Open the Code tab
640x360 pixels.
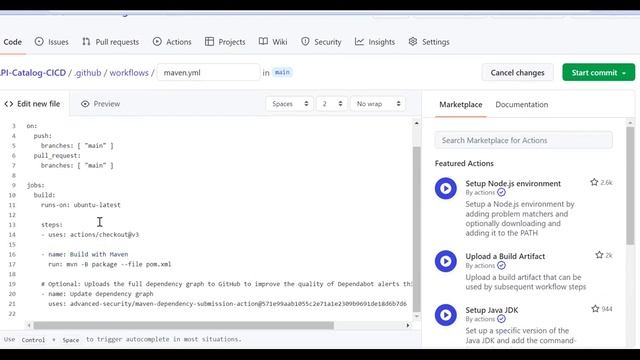[13, 42]
